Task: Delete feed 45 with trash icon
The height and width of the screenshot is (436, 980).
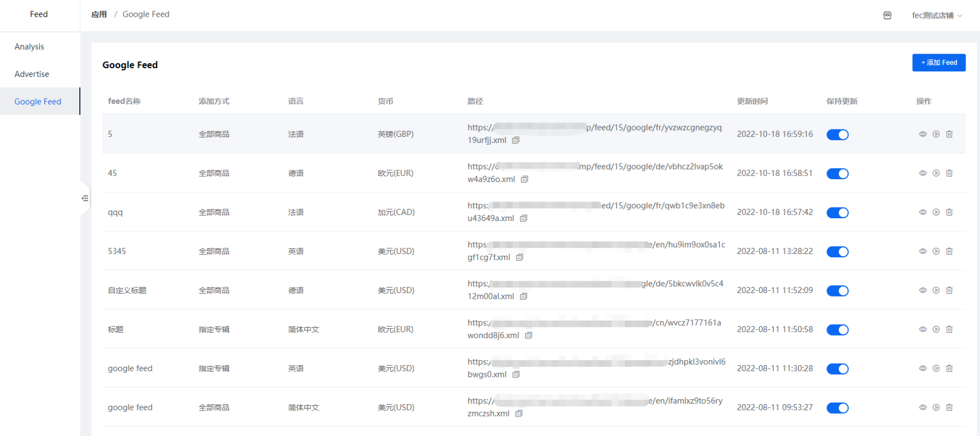Action: (x=949, y=173)
